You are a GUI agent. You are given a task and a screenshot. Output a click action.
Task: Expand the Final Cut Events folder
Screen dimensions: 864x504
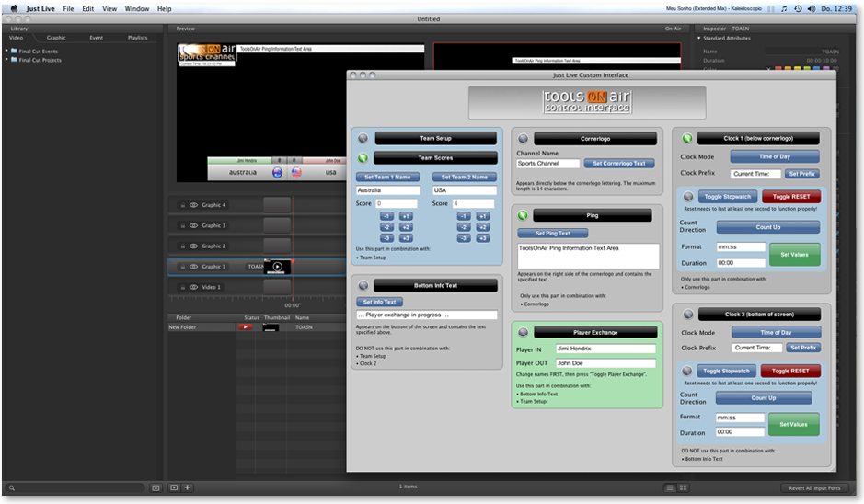pos(6,51)
